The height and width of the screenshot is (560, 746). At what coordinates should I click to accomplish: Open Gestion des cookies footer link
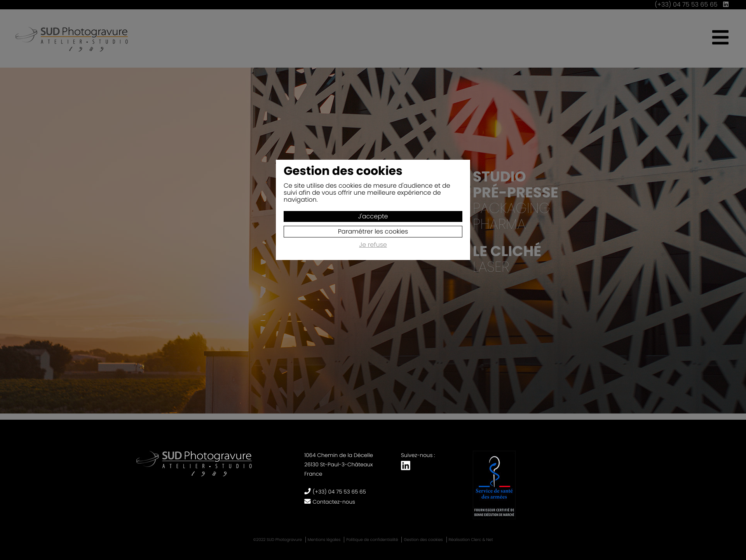pyautogui.click(x=423, y=539)
